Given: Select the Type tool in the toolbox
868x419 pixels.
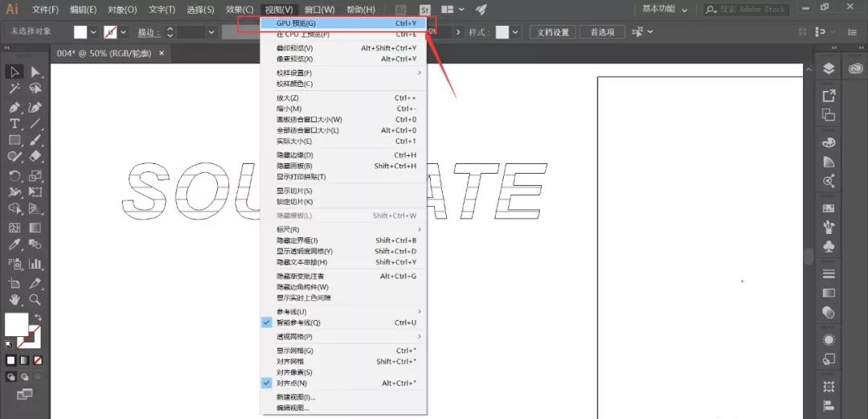Looking at the screenshot, I should [14, 124].
